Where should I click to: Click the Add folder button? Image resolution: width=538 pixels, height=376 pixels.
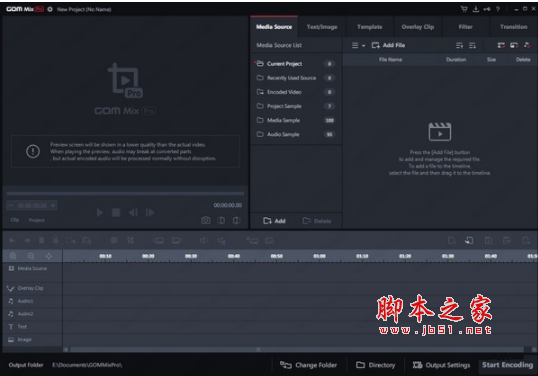point(274,221)
